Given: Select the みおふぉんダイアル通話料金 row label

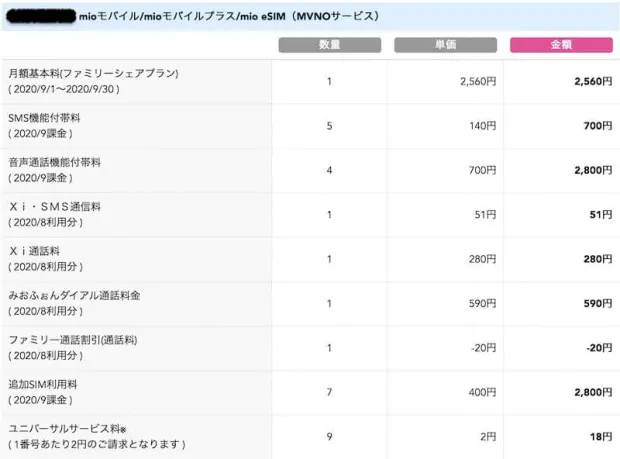Looking at the screenshot, I should click(x=74, y=295).
